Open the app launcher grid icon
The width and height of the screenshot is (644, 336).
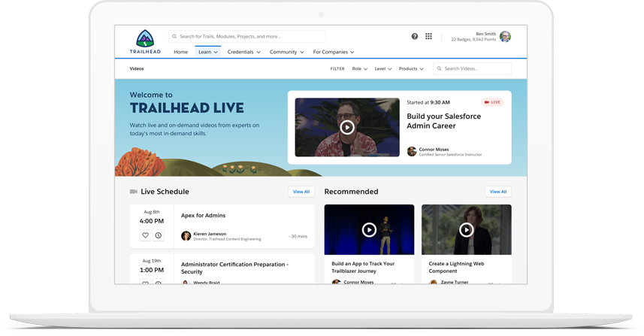(428, 36)
